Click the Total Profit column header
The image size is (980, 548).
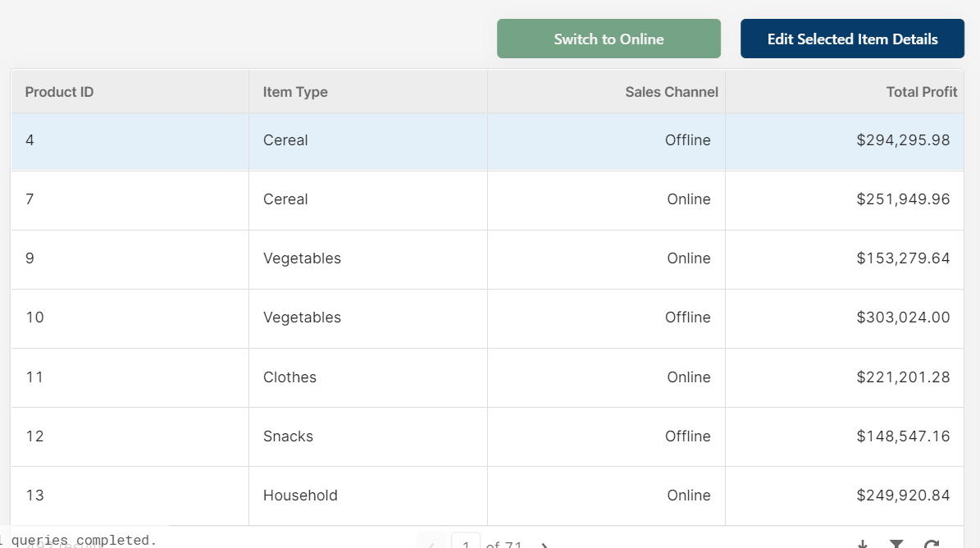[x=921, y=92]
